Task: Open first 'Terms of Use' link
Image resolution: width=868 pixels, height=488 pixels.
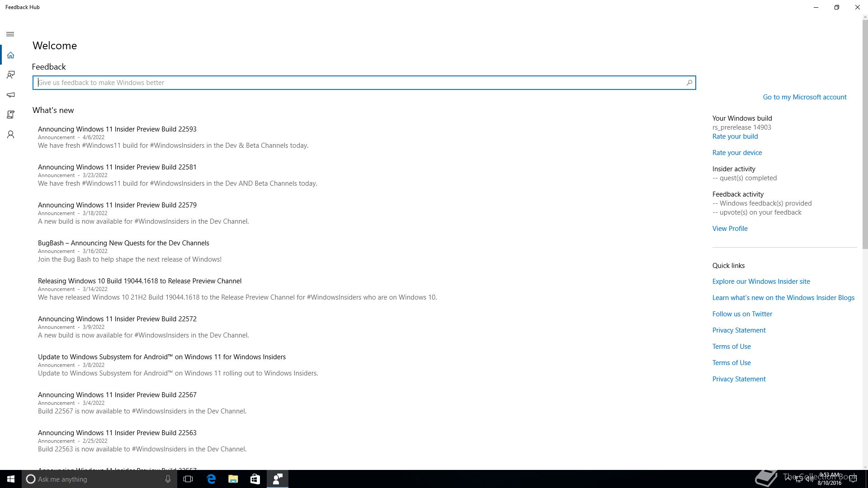Action: tap(731, 347)
